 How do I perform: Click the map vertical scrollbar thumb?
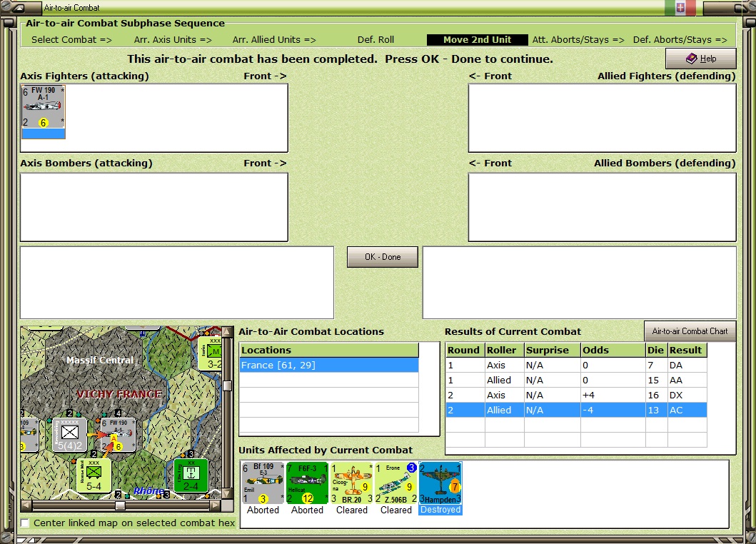click(x=227, y=386)
